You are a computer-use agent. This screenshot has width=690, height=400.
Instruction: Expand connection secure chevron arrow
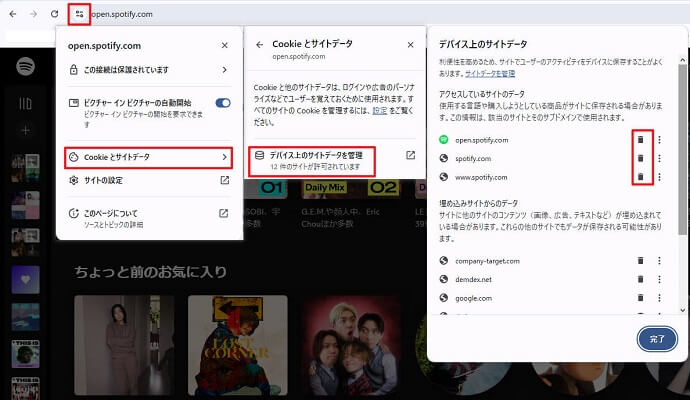point(224,70)
